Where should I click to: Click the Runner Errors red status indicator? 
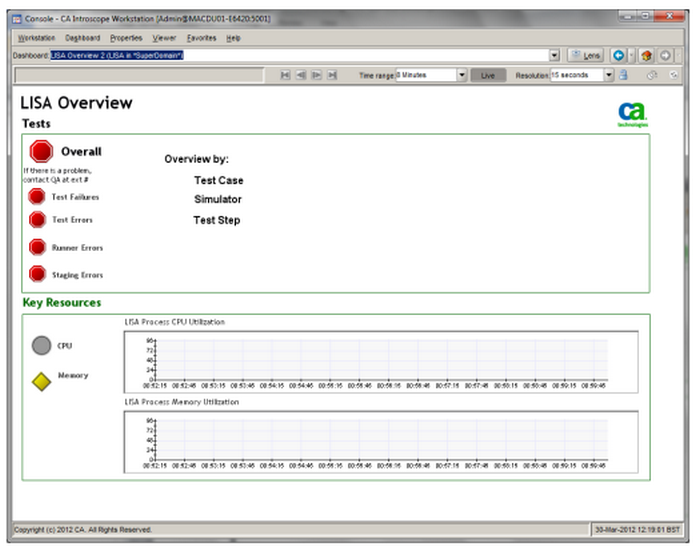(x=38, y=247)
